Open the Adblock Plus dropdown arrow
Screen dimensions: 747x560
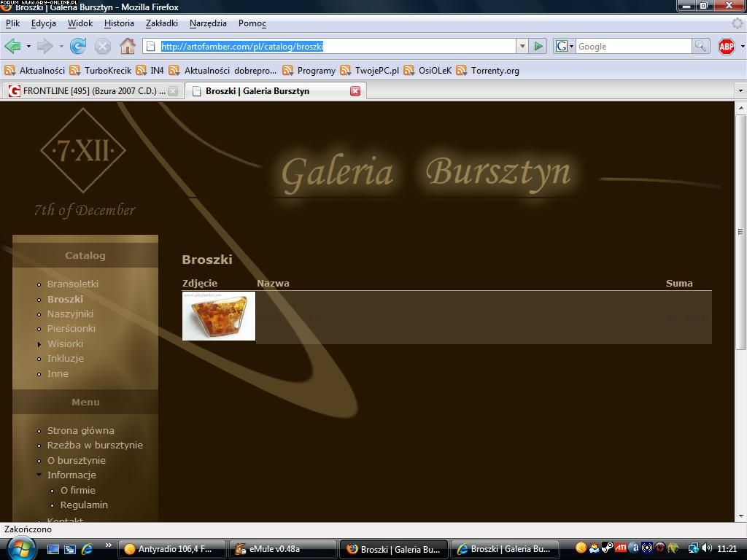tap(742, 46)
